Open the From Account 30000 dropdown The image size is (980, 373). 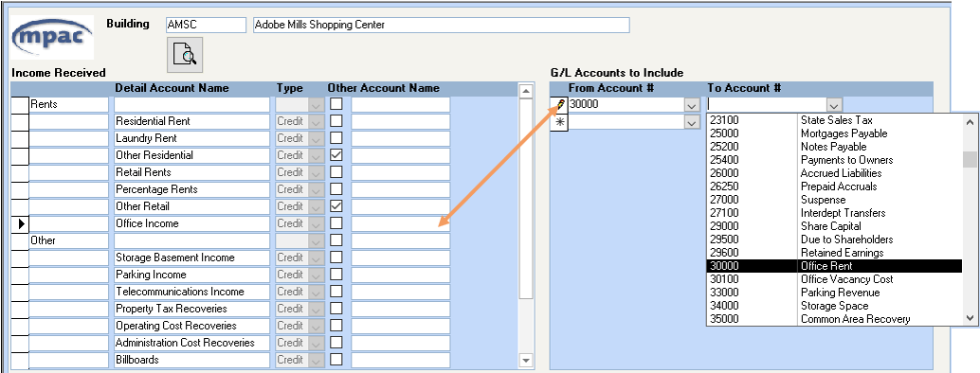click(691, 106)
